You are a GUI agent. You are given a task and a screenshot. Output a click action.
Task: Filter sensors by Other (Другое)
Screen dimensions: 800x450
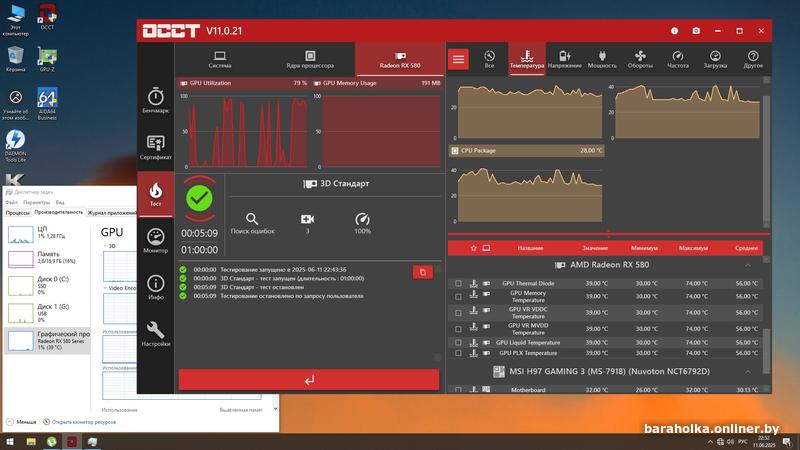click(753, 59)
